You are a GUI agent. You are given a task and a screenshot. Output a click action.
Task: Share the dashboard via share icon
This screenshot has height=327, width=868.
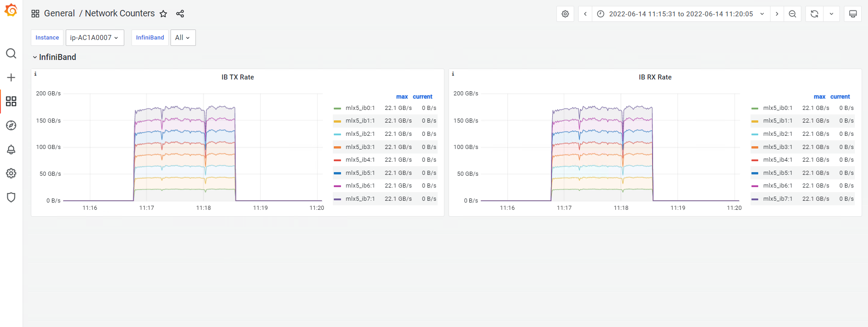point(180,14)
